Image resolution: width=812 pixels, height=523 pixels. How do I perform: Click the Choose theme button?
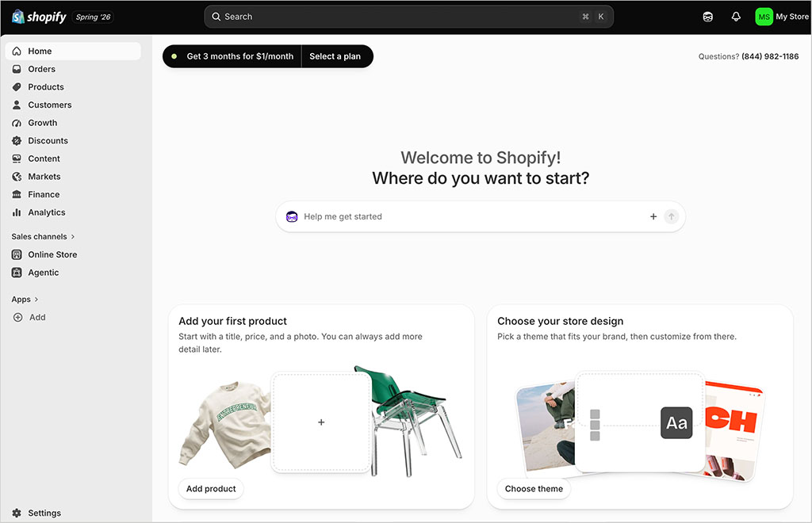click(x=534, y=489)
